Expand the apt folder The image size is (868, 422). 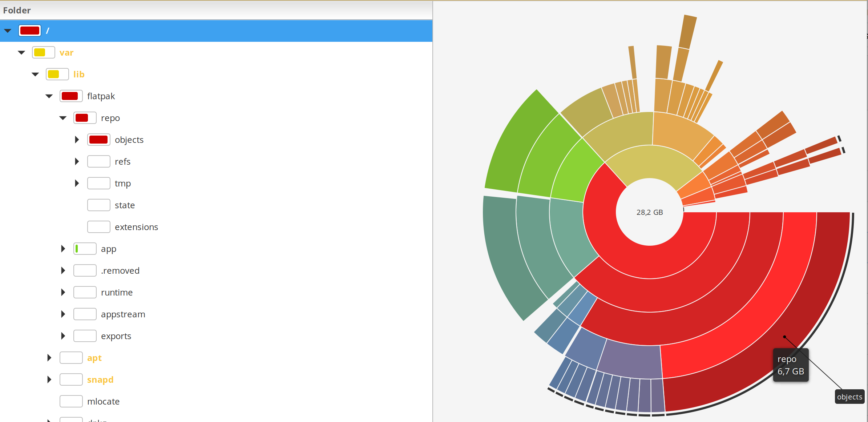(49, 358)
